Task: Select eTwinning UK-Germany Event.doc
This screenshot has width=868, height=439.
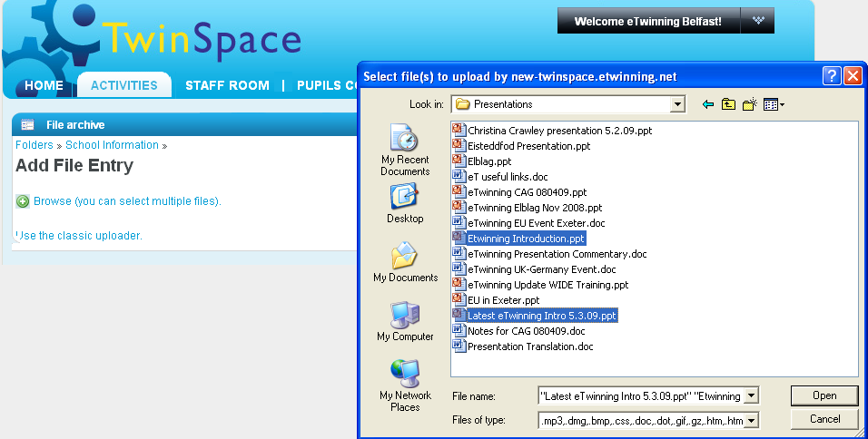Action: pyautogui.click(x=541, y=269)
